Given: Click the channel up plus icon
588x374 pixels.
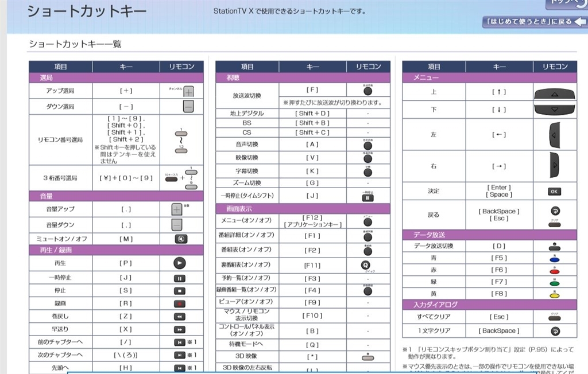Looking at the screenshot, I should point(188,91).
